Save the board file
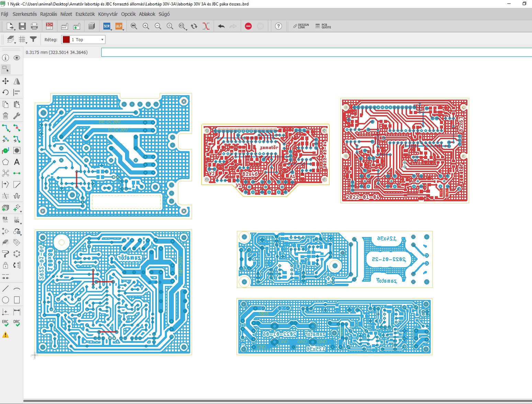 pyautogui.click(x=22, y=26)
